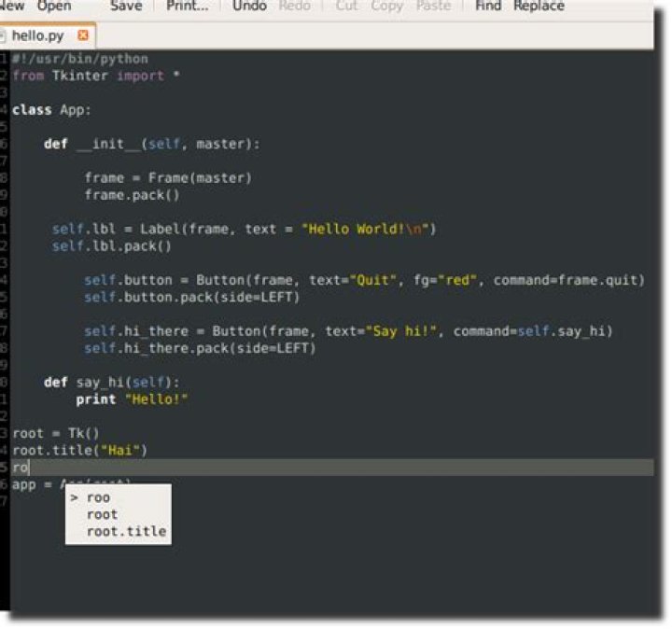Click the "red" string in the fg argument

pos(457,280)
